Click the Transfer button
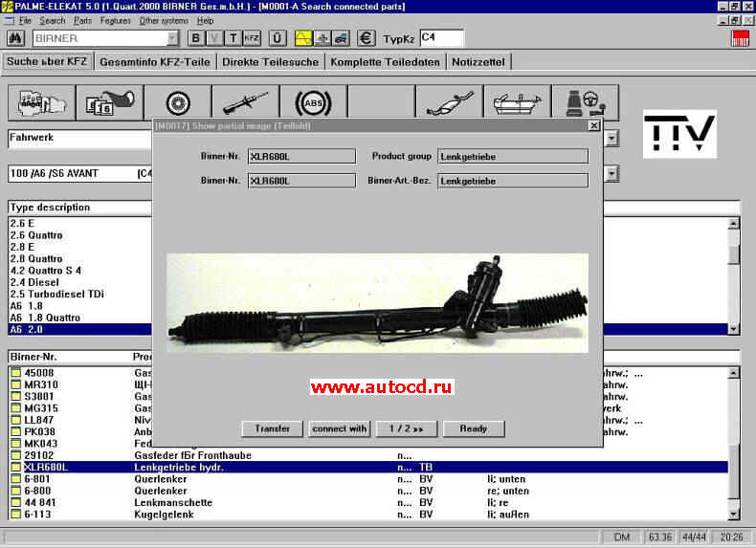This screenshot has height=548, width=756. 273,428
